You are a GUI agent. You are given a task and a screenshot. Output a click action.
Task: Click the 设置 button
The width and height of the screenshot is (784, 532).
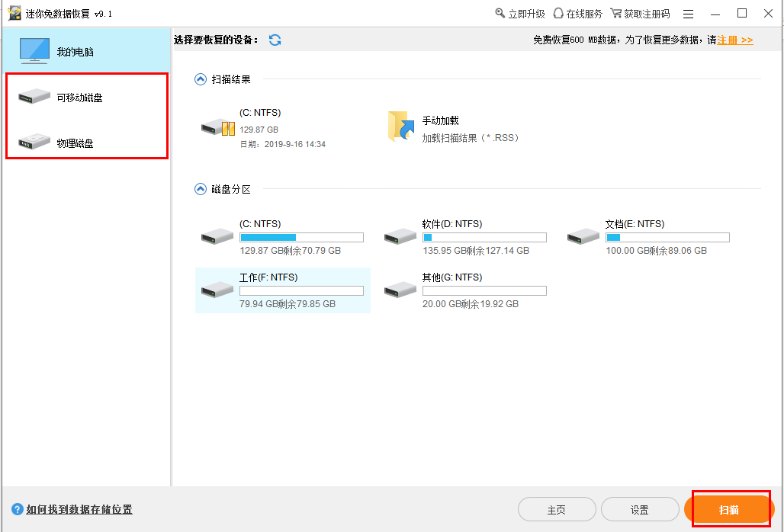(x=640, y=510)
